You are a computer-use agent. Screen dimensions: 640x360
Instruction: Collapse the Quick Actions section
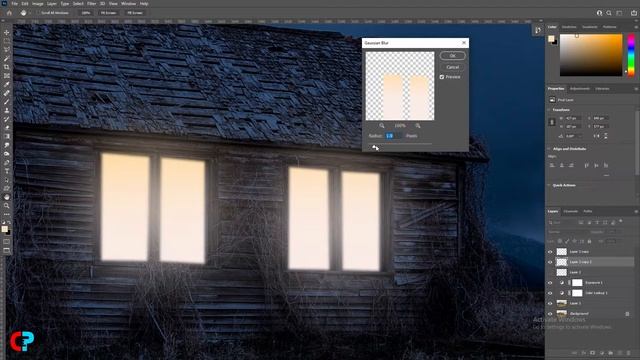[549, 185]
